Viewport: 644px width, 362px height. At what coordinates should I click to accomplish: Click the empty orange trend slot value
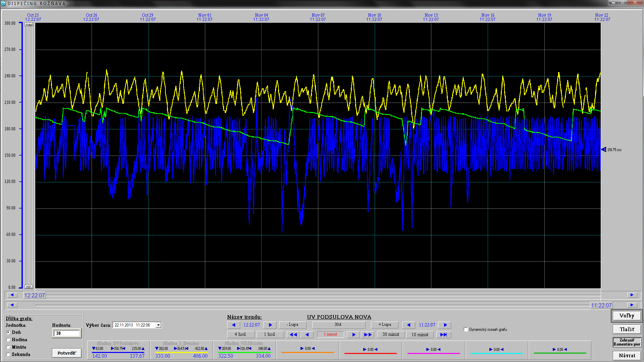coord(308,349)
